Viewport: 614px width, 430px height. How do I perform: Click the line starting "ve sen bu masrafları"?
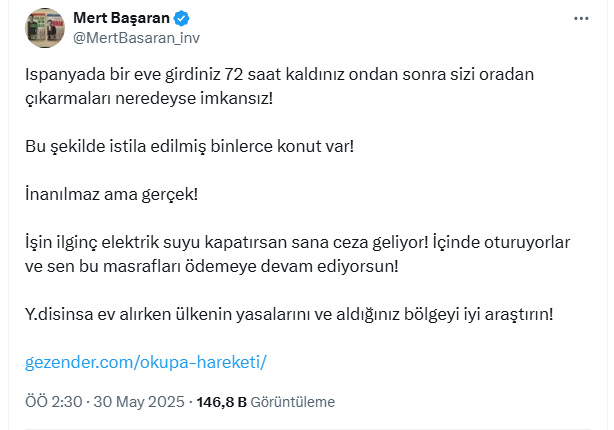click(x=210, y=266)
